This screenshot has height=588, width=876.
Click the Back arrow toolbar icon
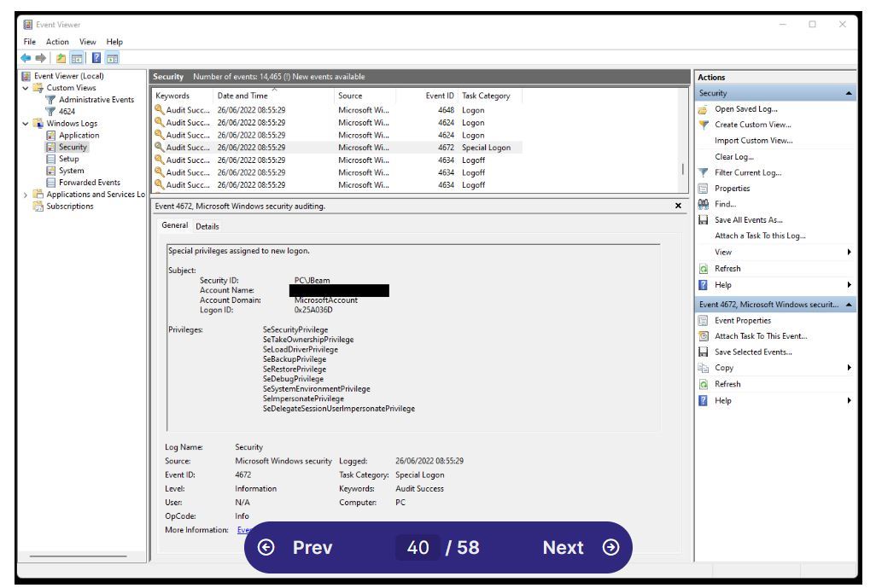pos(26,58)
